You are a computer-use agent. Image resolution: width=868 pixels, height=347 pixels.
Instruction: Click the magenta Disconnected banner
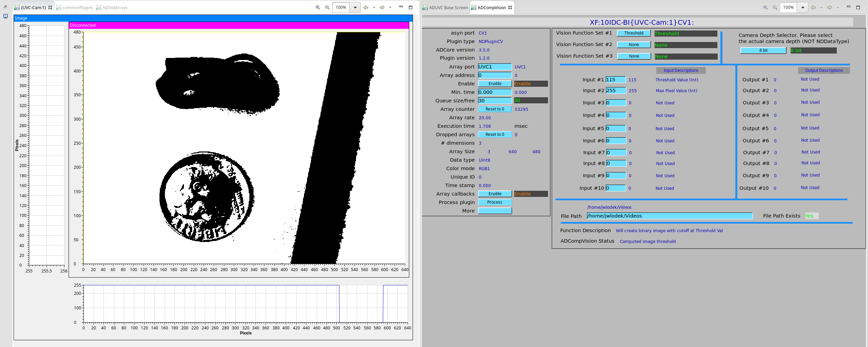pos(239,25)
